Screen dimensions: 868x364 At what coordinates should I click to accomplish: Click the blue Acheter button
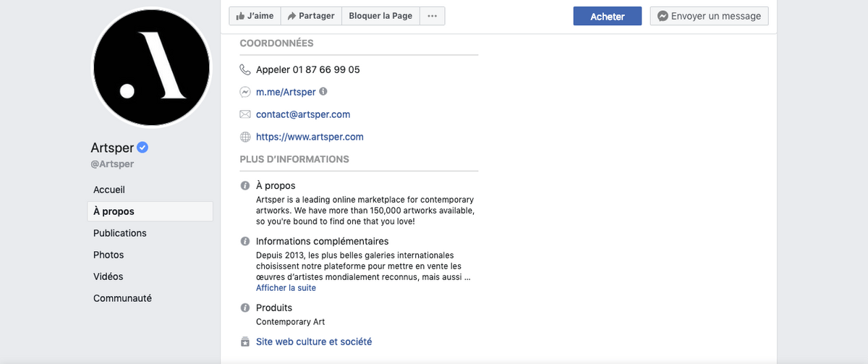[608, 16]
